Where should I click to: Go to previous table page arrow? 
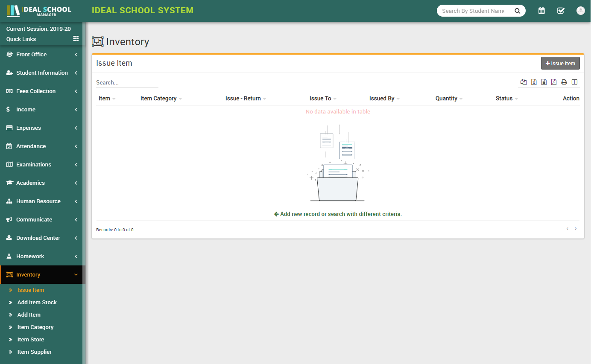coord(568,229)
